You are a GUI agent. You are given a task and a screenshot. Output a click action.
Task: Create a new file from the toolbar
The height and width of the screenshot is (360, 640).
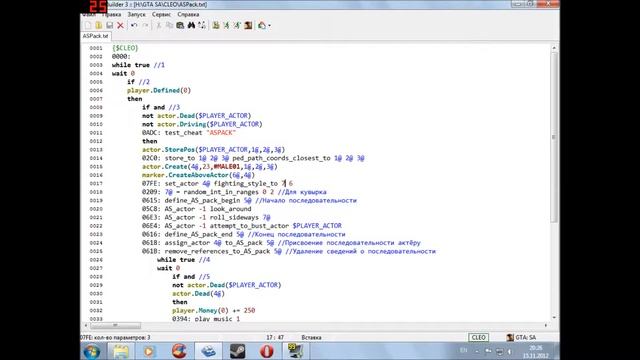coord(88,25)
